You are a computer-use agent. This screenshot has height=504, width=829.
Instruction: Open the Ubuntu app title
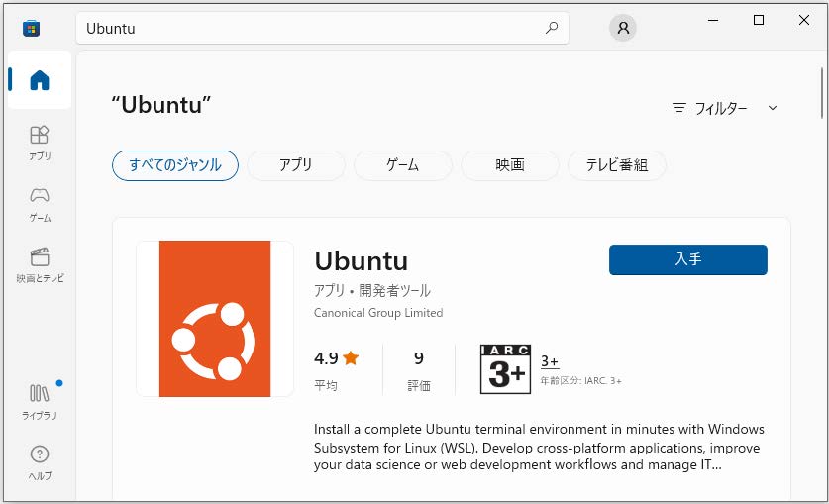(x=362, y=261)
